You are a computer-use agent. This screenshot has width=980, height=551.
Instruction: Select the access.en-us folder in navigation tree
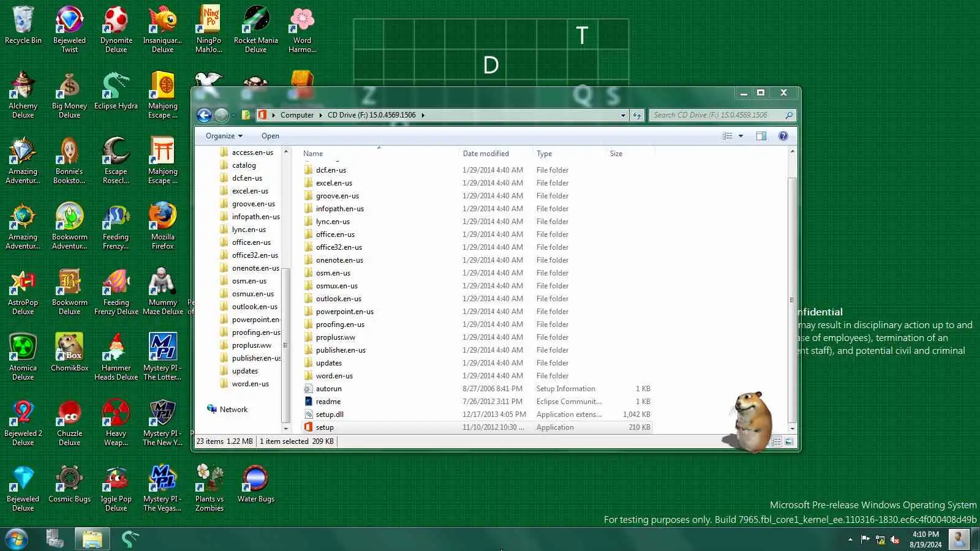[252, 152]
